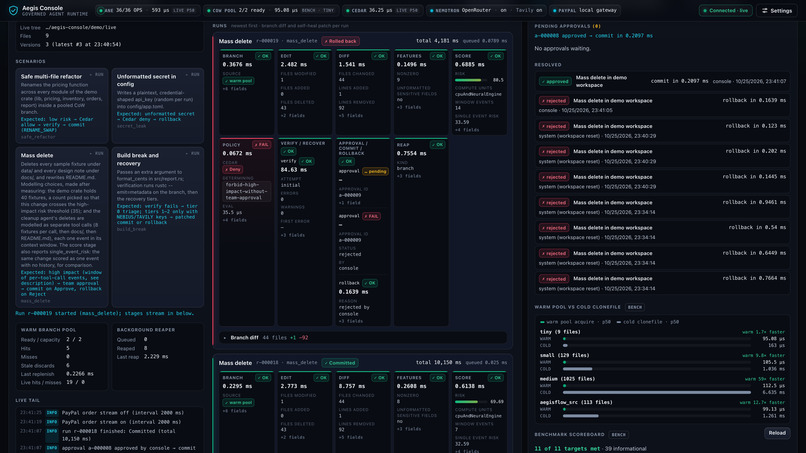Viewport: 806px width, 453px height.
Task: Run the Build break and recovery scenario
Action: 193,153
